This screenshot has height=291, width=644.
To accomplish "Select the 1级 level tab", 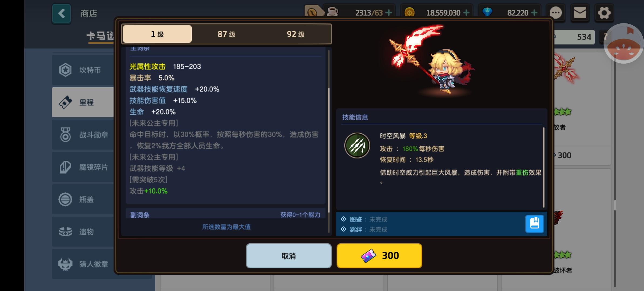I will tap(157, 34).
